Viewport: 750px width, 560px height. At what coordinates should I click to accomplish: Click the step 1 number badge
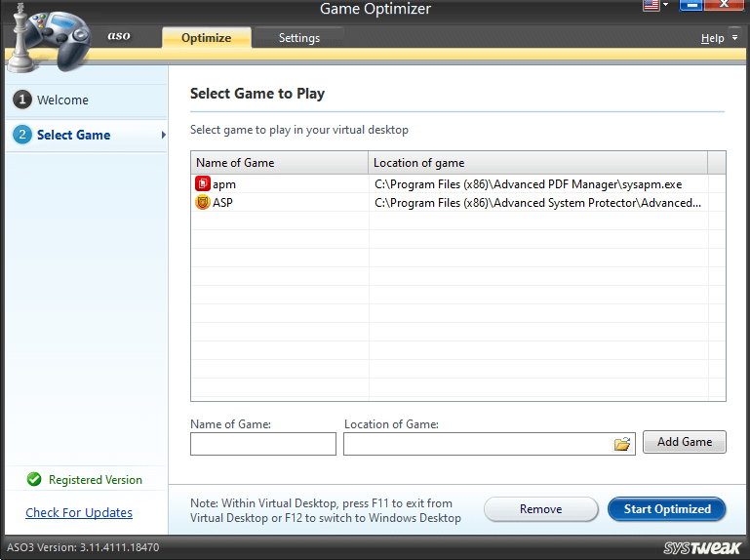coord(22,100)
